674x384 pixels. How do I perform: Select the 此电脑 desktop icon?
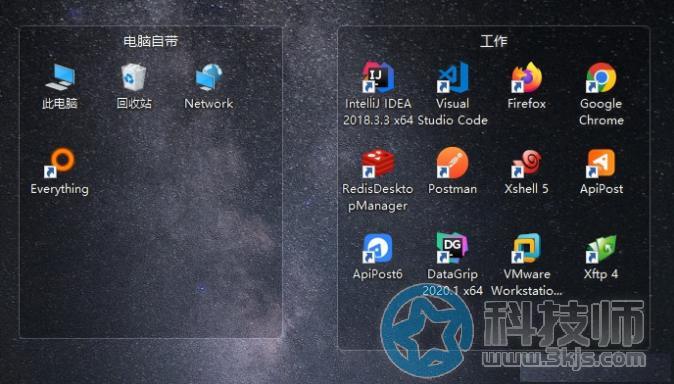point(60,77)
